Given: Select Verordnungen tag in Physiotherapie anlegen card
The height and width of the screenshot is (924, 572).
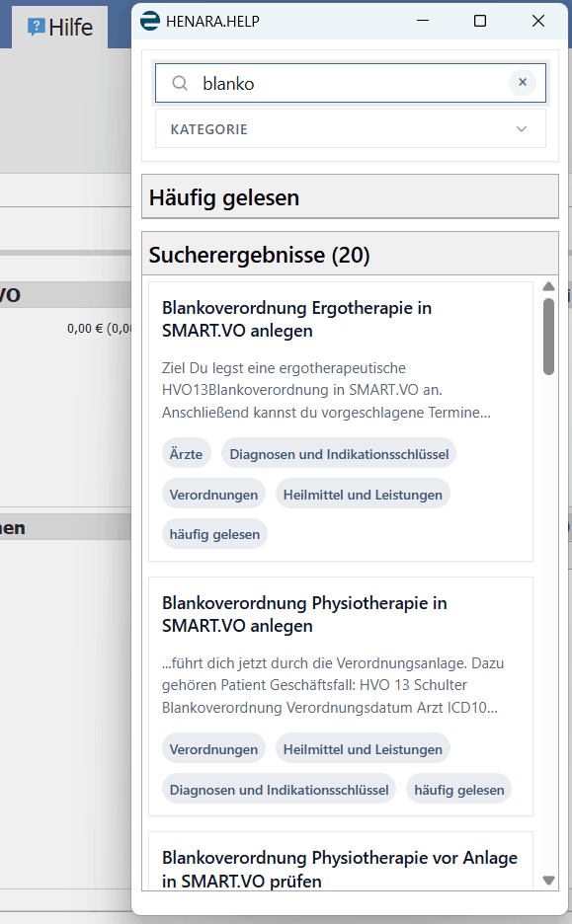Looking at the screenshot, I should pos(213,749).
